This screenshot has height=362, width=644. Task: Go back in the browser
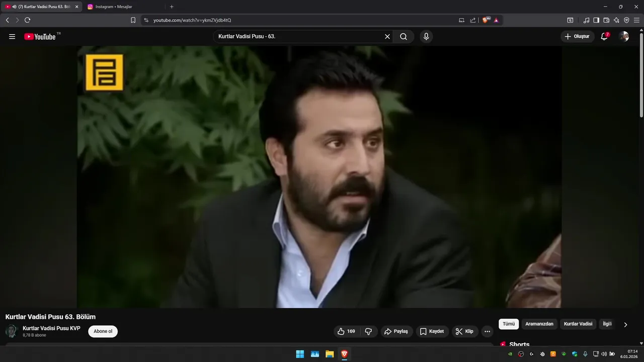[8, 20]
